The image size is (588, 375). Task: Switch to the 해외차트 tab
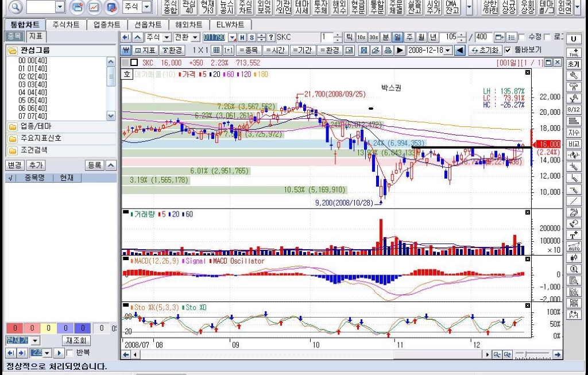click(188, 25)
